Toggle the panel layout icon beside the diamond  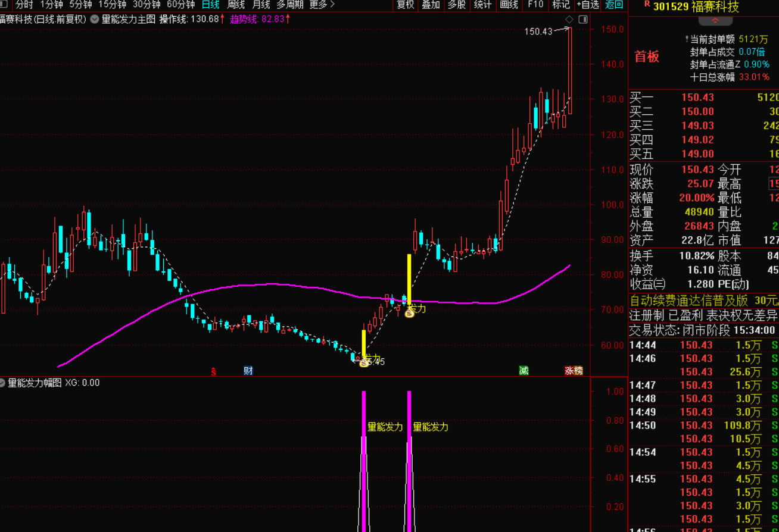click(583, 20)
